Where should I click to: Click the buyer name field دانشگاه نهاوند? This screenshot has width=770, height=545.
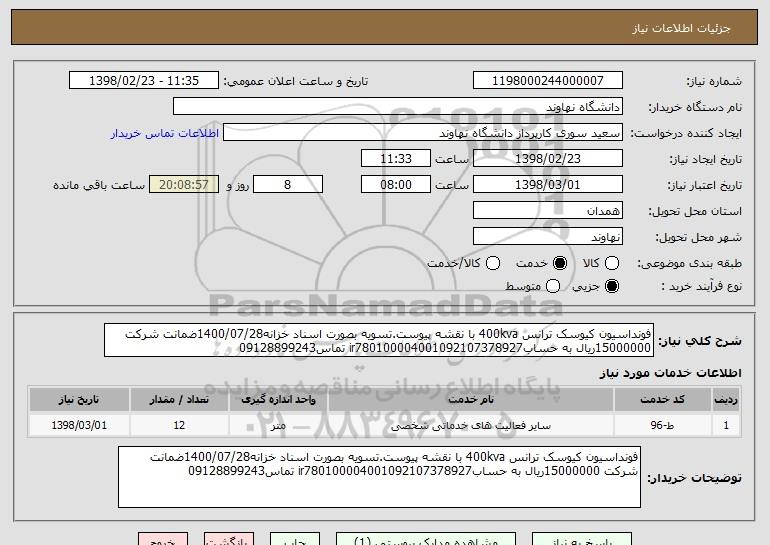point(398,107)
